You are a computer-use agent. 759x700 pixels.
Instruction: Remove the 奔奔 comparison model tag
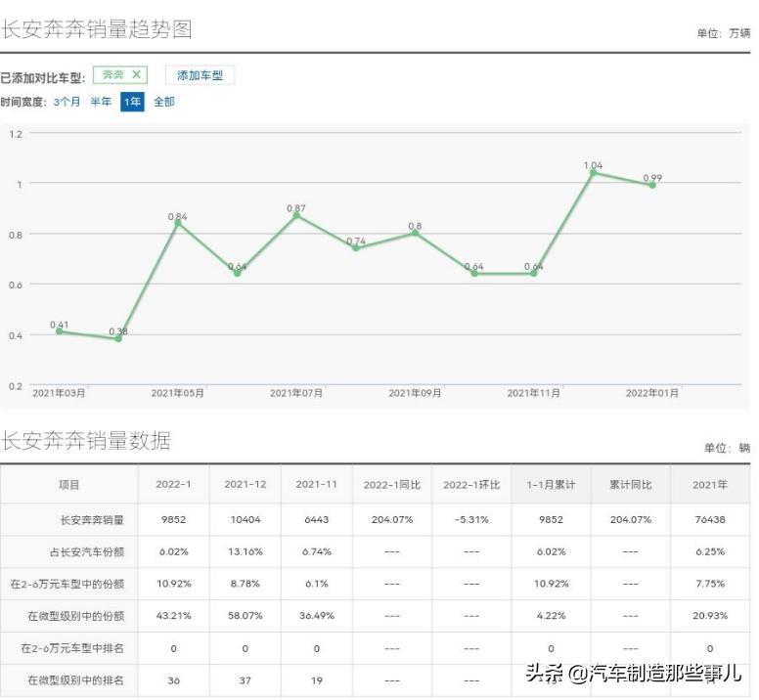point(137,74)
